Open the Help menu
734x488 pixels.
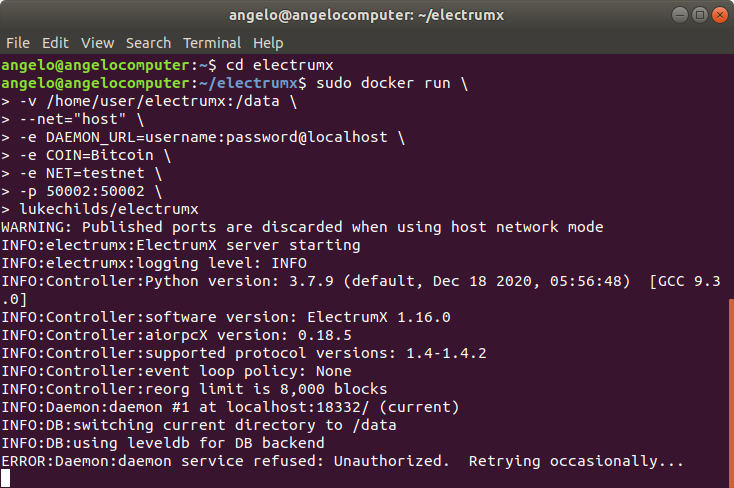click(268, 43)
